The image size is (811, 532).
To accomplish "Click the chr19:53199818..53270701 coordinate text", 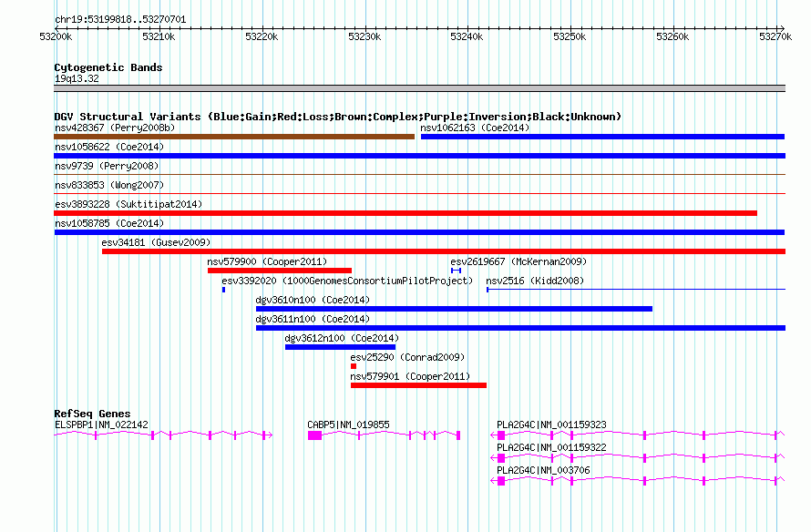I will click(120, 19).
